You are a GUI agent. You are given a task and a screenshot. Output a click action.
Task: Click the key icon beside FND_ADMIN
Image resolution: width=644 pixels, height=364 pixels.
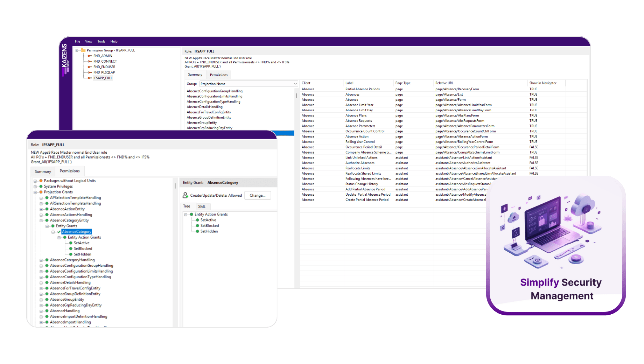point(90,56)
